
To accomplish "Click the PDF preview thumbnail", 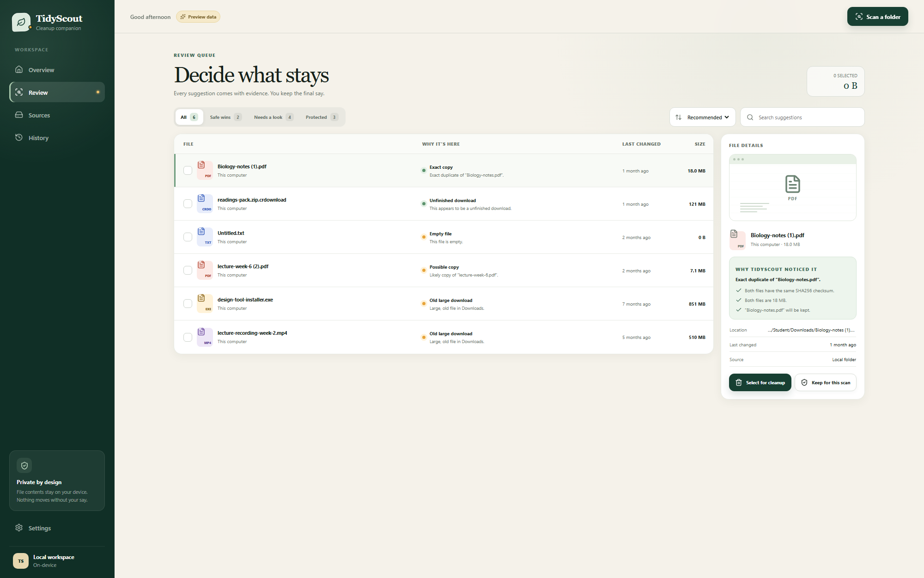I will [793, 187].
